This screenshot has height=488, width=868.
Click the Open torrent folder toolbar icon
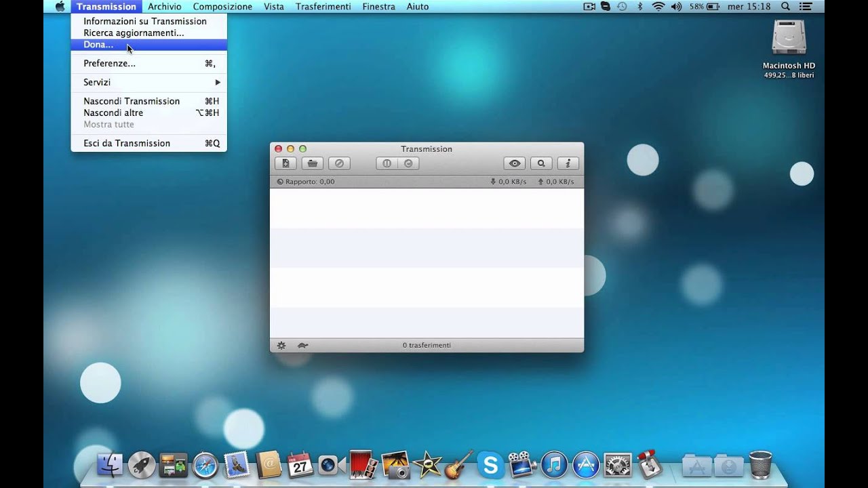tap(312, 163)
